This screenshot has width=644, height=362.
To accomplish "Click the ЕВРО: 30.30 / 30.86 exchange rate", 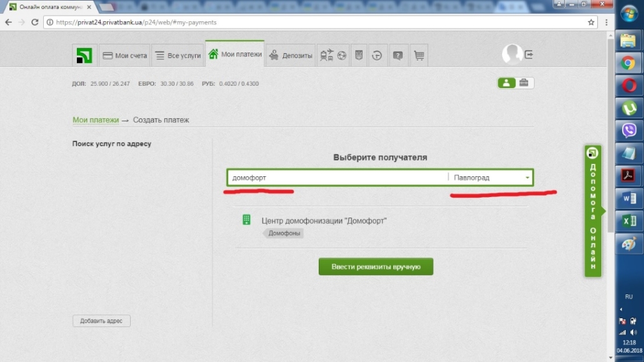I will 166,84.
